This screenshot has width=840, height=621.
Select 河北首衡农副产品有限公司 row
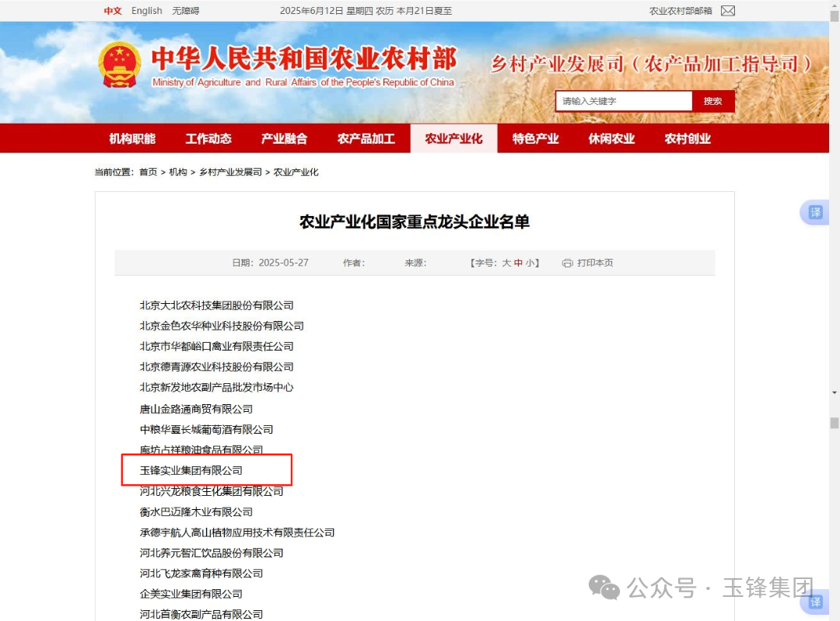(201, 614)
